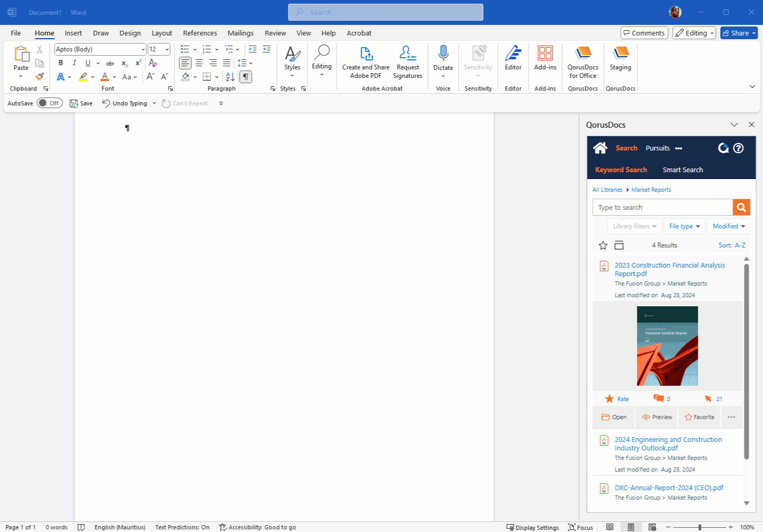The width and height of the screenshot is (763, 532).
Task: Open the All Libraries breadcrumb link
Action: [607, 190]
